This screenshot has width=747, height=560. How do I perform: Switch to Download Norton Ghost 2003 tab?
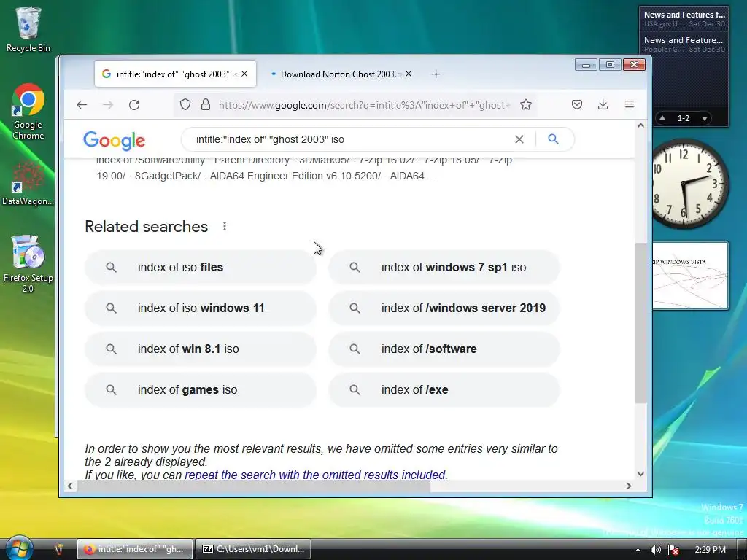tap(340, 74)
